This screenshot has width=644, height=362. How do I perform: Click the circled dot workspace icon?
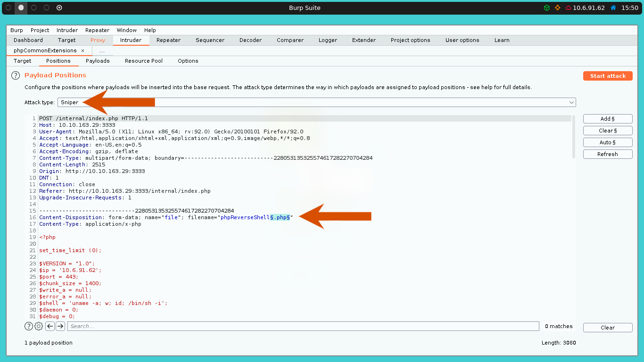59,8
